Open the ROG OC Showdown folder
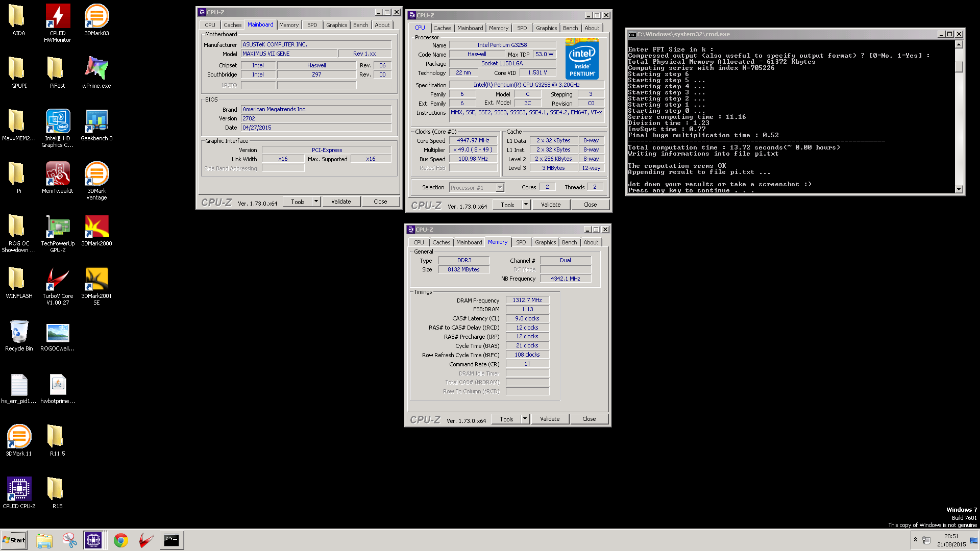 coord(18,233)
